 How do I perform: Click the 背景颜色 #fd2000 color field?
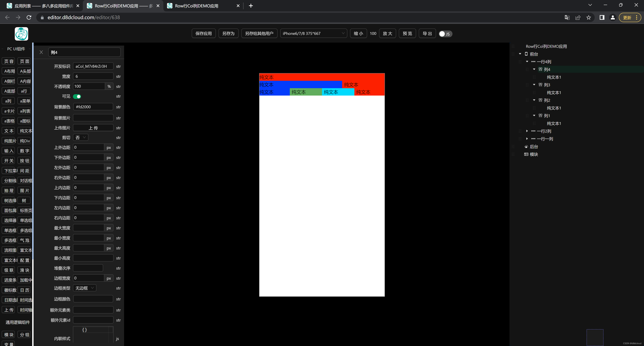(93, 107)
